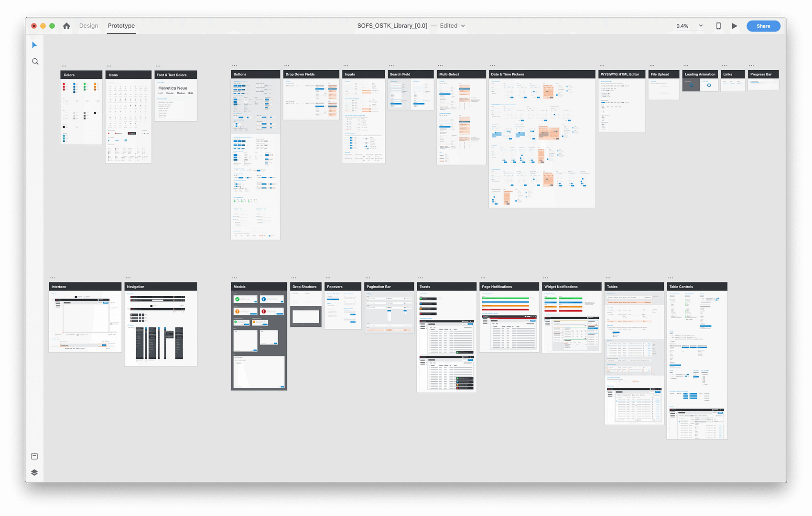Image resolution: width=812 pixels, height=516 pixels.
Task: Switch to the Prototype tab
Action: [121, 26]
